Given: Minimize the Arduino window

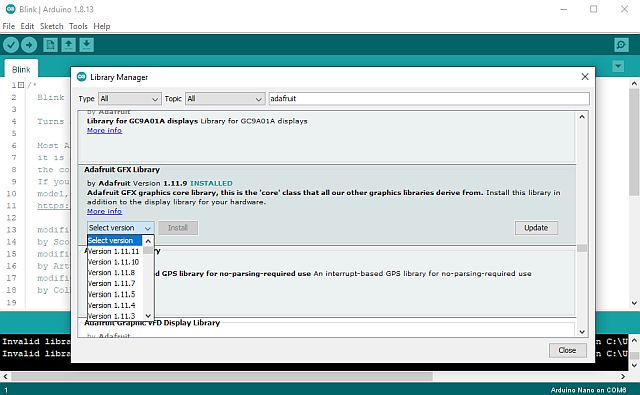Looking at the screenshot, I should [x=564, y=9].
